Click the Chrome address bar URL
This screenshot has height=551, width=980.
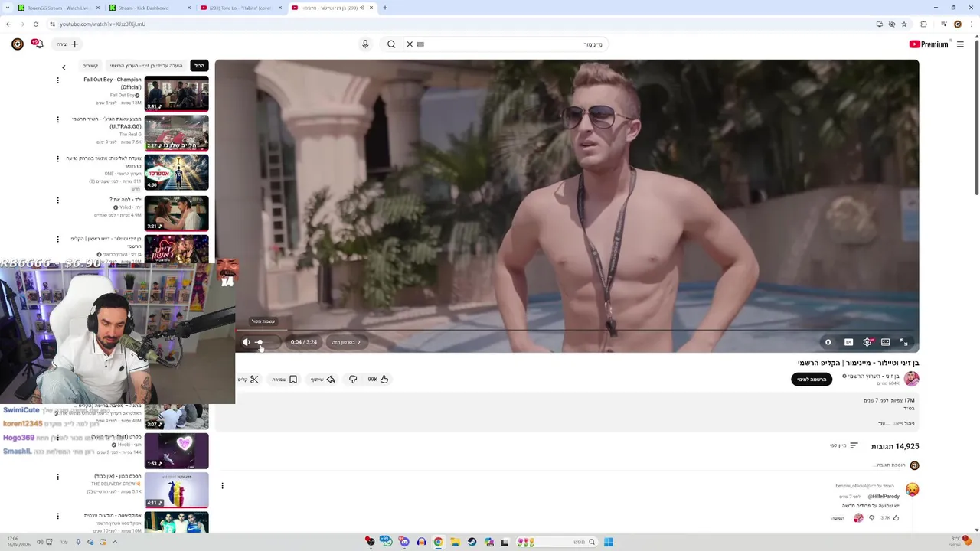[103, 24]
